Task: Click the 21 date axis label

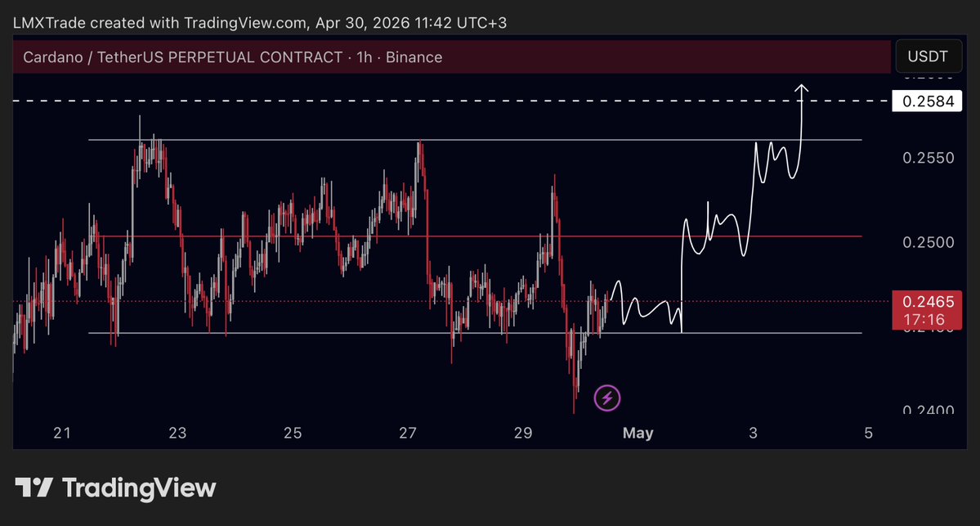Action: (62, 433)
